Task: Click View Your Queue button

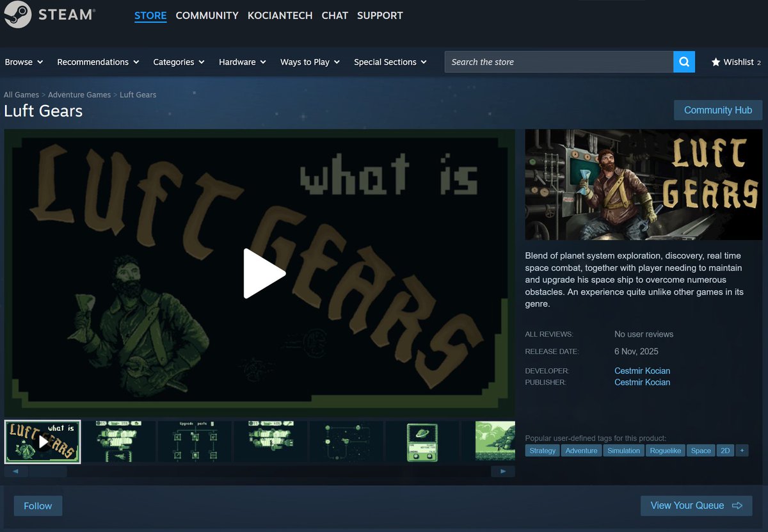Action: tap(696, 506)
